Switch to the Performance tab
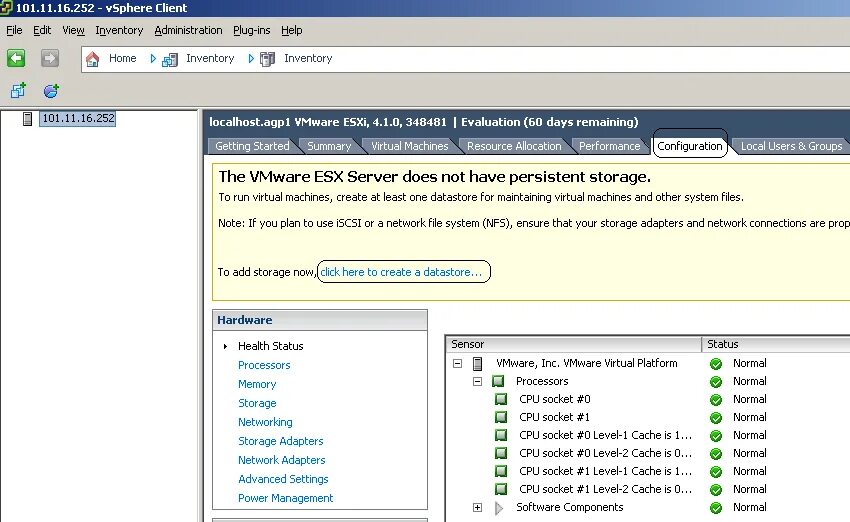This screenshot has width=850, height=522. pyautogui.click(x=609, y=146)
